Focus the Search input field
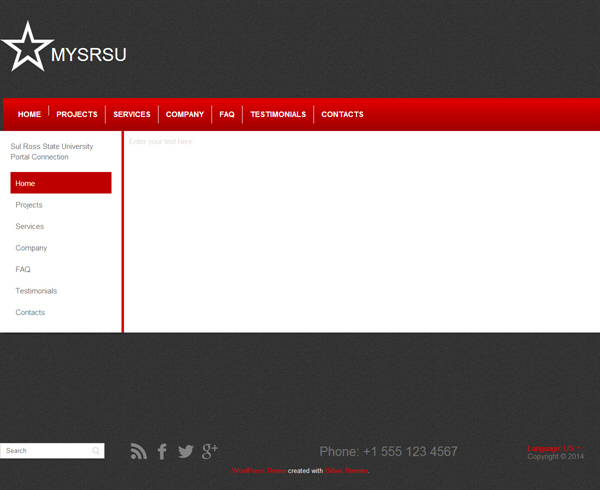600x490 pixels. pyautogui.click(x=45, y=451)
